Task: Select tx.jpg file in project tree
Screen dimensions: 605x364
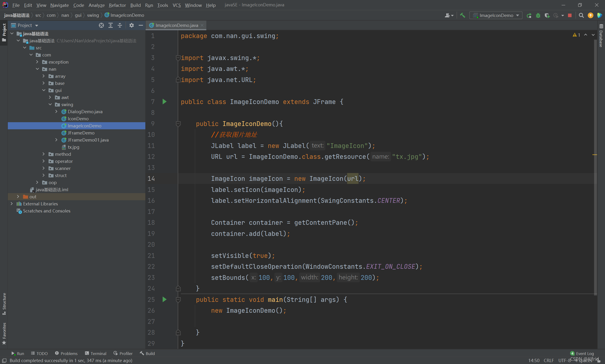Action: tap(73, 147)
